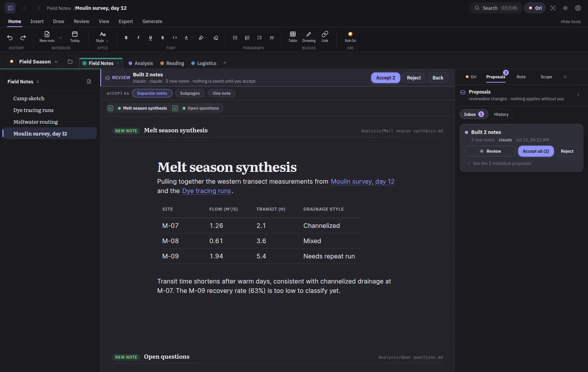Toggle the sidebar panel icon
This screenshot has width=588, height=372.
[x=11, y=8]
